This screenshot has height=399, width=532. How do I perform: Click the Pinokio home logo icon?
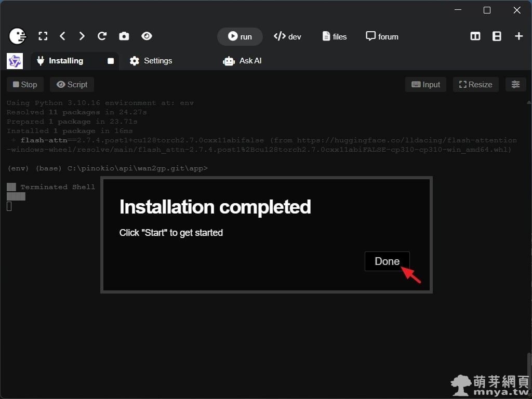[x=18, y=36]
